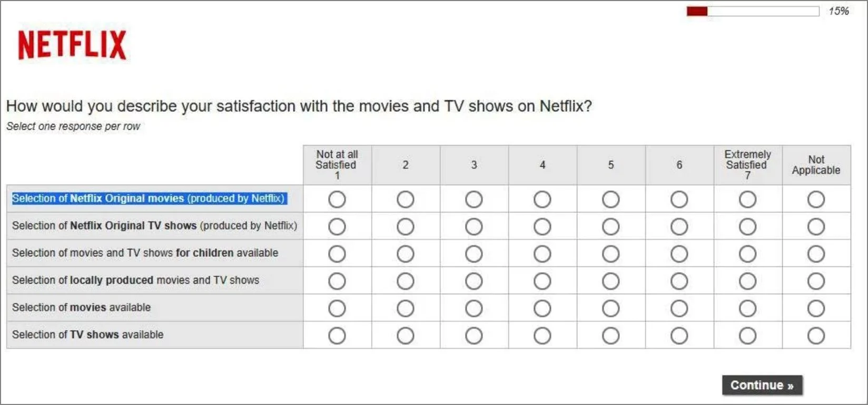Screen dimensions: 868x405
Task: Select 1 for Selection of movies available
Action: click(337, 308)
